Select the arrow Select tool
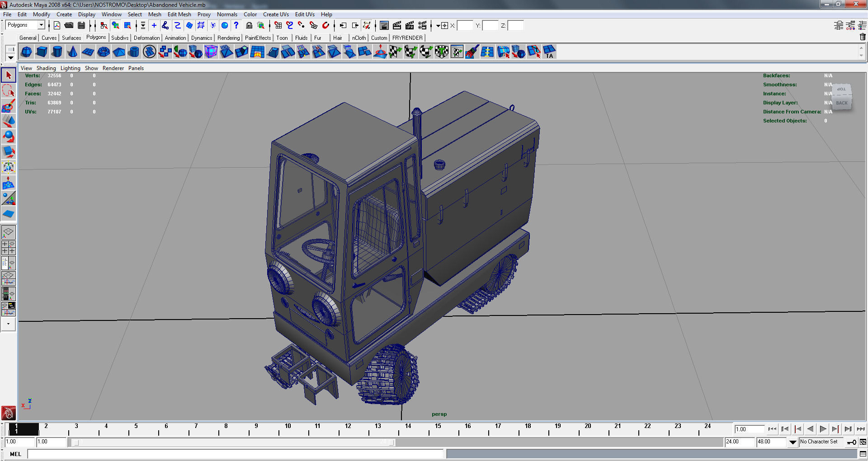Screen dimensions: 868x461 click(x=9, y=75)
